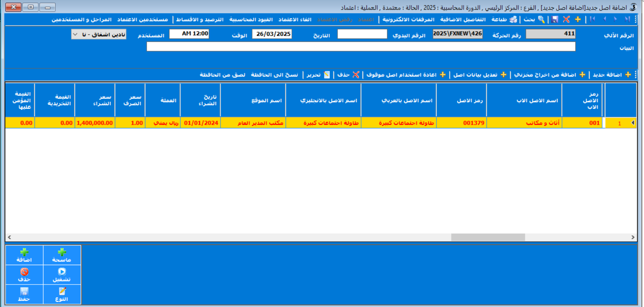644x307 pixels.
Task: Click the الوقت time field 12:00 AM
Action: pos(189,34)
